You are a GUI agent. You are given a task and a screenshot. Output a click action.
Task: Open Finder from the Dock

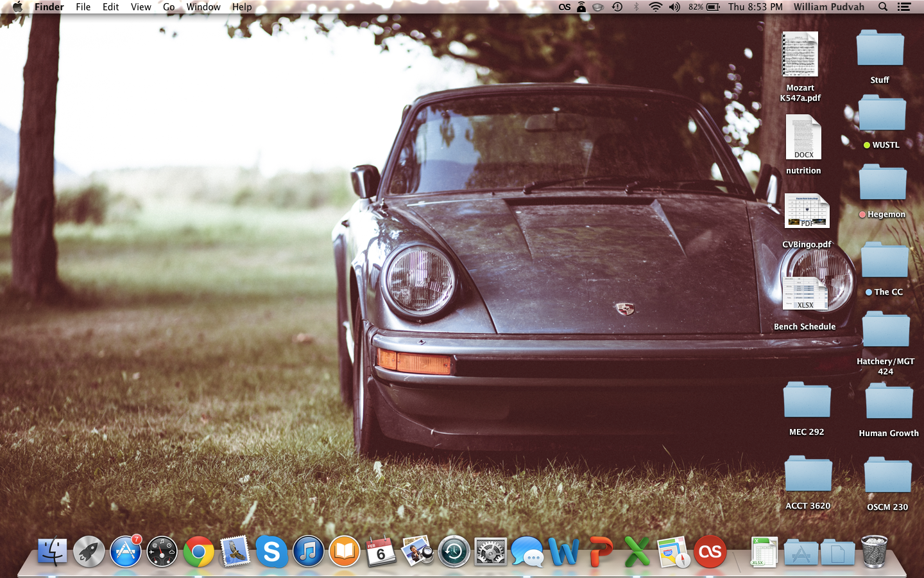53,552
